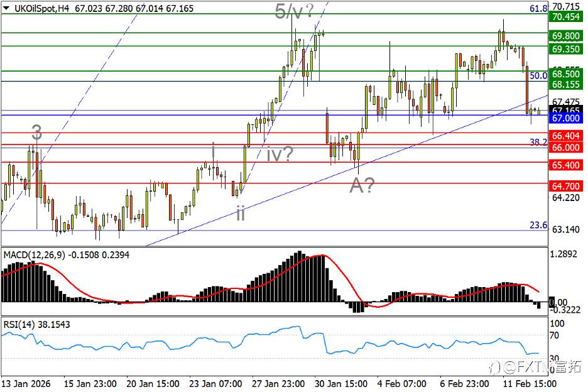588x392 pixels.
Task: Click the 20 Jan 15:00 time label
Action: [153, 384]
